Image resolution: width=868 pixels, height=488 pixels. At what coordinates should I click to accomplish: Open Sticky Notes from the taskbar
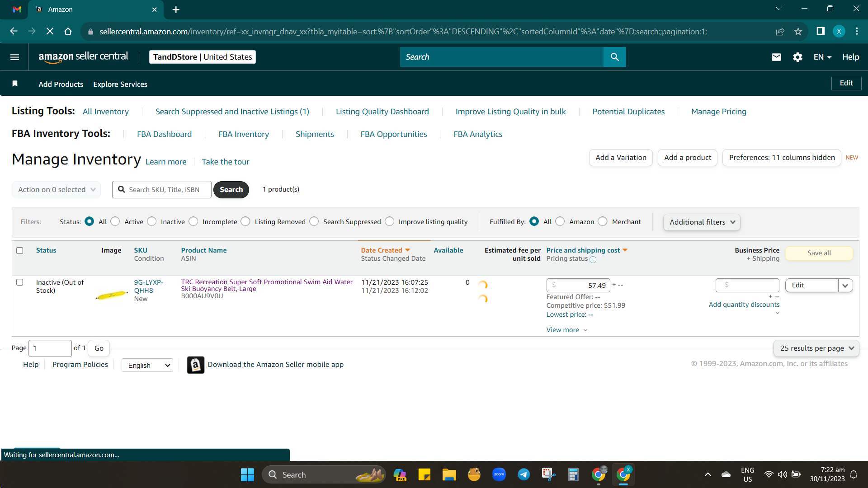click(424, 474)
